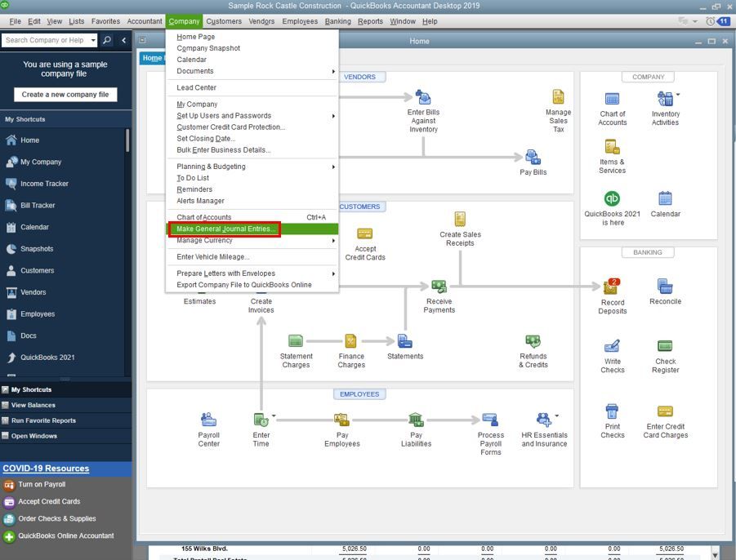Expand Planning & Budgeting submenu
This screenshot has height=560, width=736.
(333, 167)
